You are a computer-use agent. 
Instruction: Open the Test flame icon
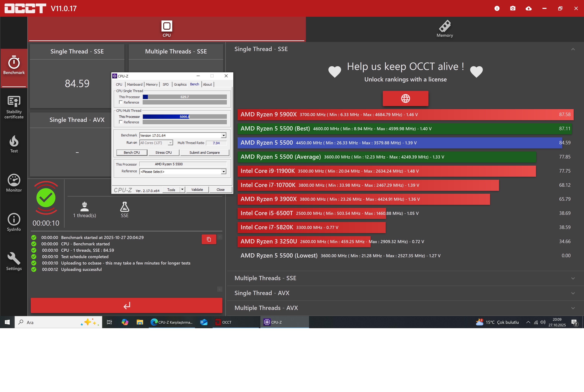click(14, 144)
